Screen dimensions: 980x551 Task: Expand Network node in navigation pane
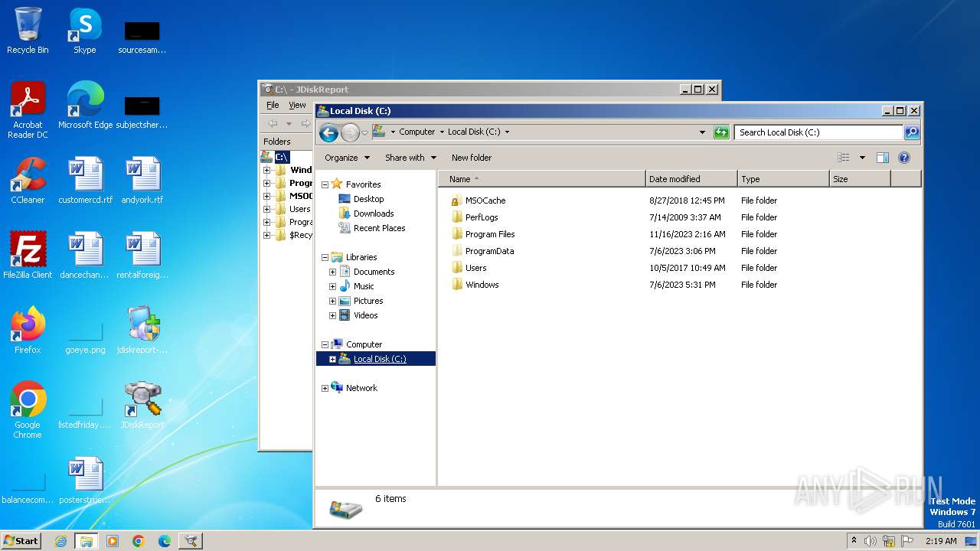(325, 388)
